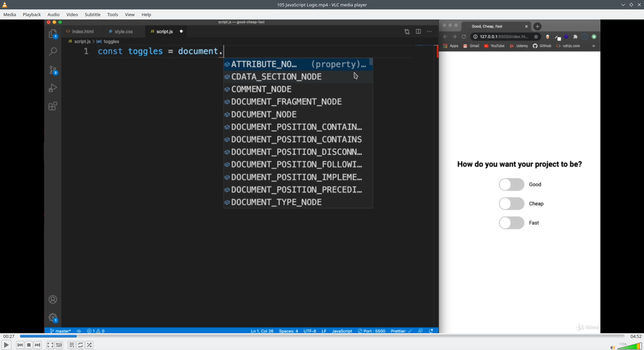644x350 pixels.
Task: Click the VLC next media button
Action: [38, 345]
